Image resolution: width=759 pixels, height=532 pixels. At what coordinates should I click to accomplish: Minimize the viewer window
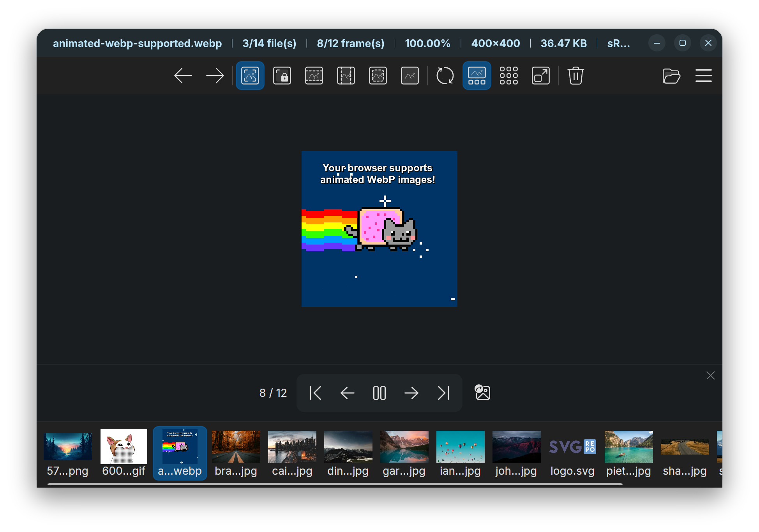click(657, 43)
